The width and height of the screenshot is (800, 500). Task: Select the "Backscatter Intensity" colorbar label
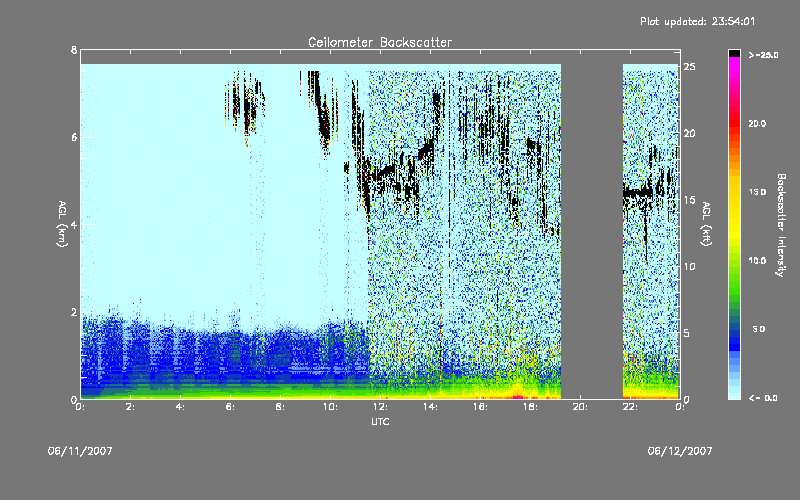point(781,225)
